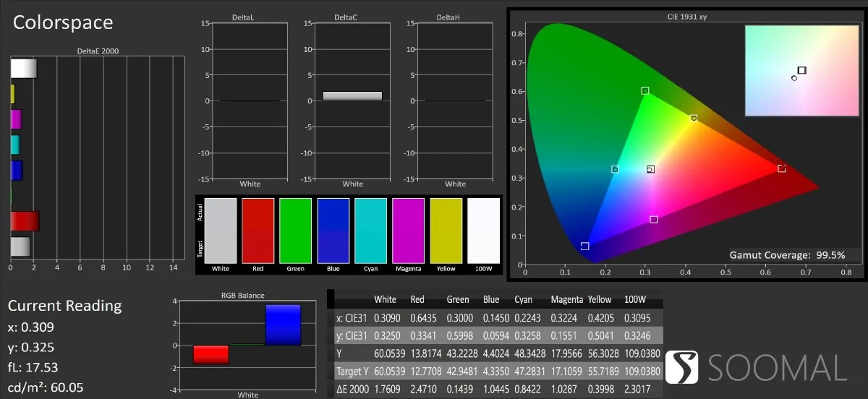Click the green primary target on CIE chart
This screenshot has height=399, width=868.
(645, 91)
